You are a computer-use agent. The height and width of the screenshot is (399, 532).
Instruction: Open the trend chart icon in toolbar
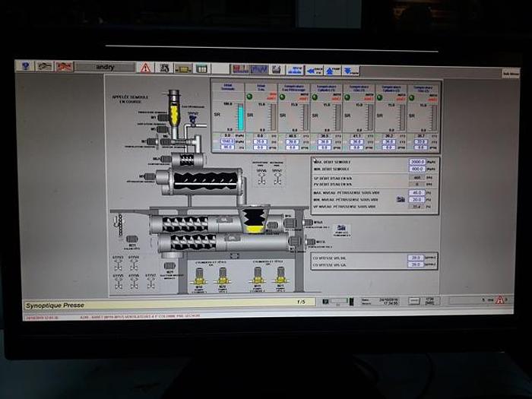[x=259, y=69]
